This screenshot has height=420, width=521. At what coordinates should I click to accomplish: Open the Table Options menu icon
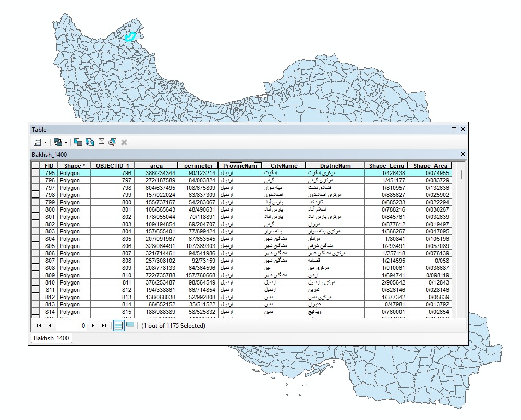[x=38, y=142]
